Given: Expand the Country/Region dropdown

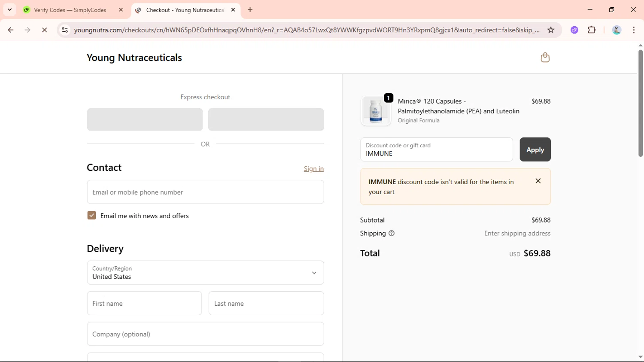Looking at the screenshot, I should pos(205,273).
